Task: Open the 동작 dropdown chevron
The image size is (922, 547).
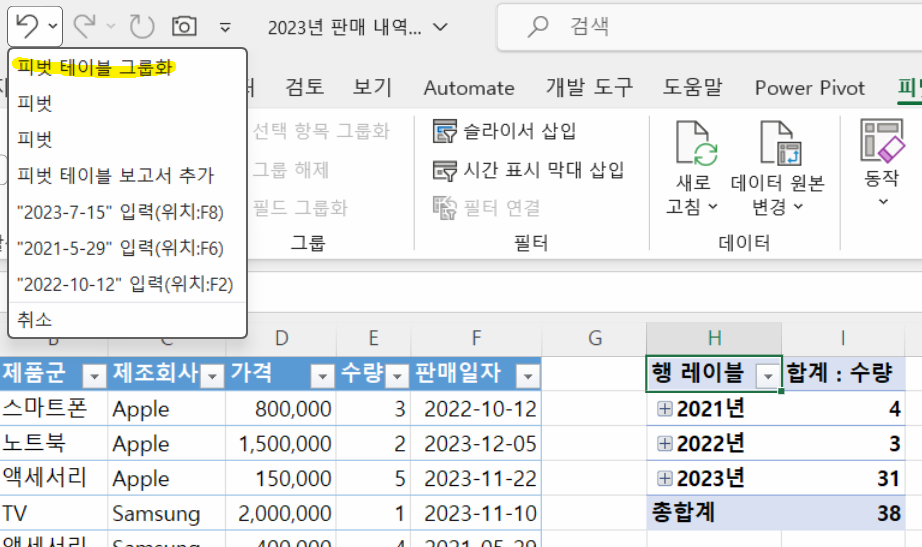Action: (883, 202)
